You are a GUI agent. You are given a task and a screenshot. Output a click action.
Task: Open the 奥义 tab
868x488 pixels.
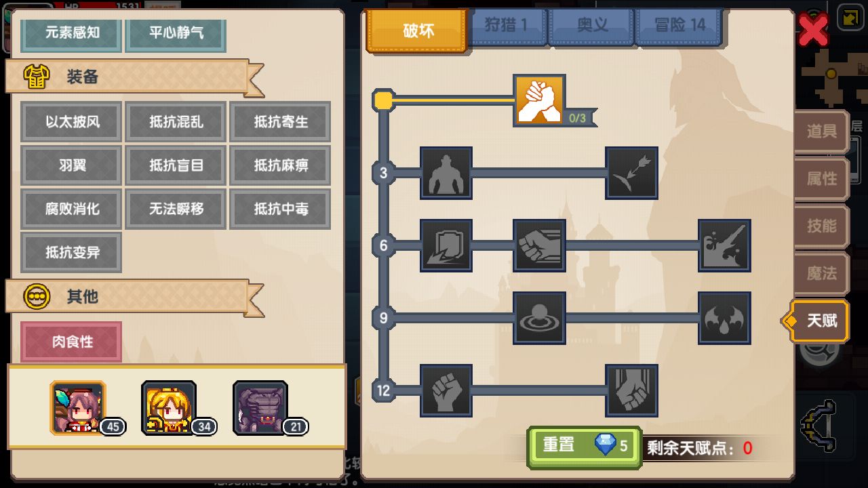[592, 26]
